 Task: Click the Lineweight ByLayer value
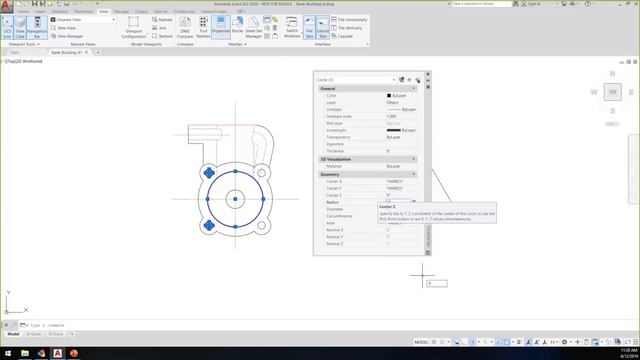402,130
